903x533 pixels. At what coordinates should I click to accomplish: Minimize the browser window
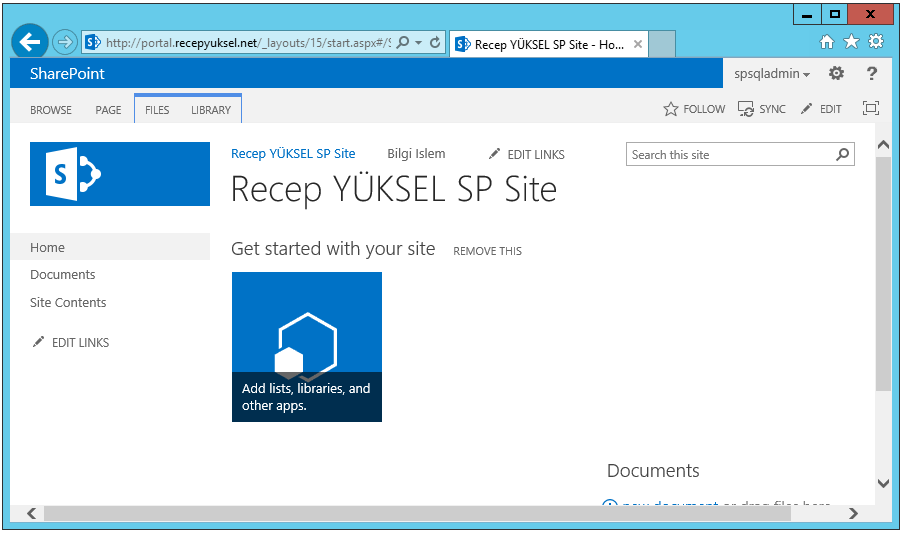pos(807,14)
